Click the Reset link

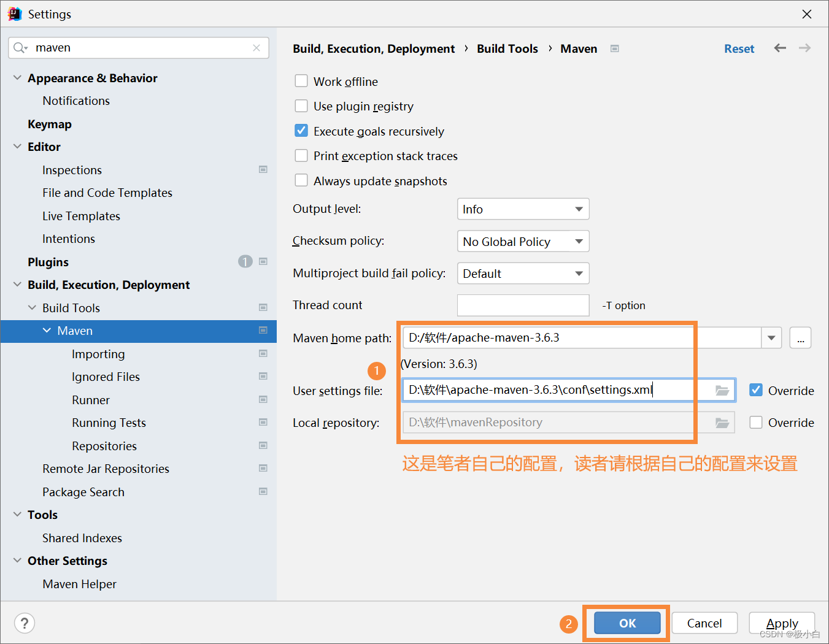[x=739, y=48]
